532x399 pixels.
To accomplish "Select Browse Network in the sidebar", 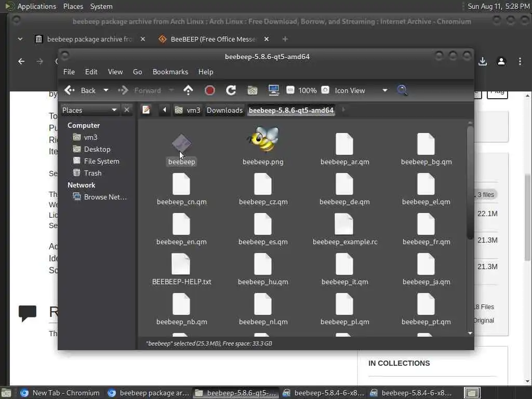I will pos(105,197).
